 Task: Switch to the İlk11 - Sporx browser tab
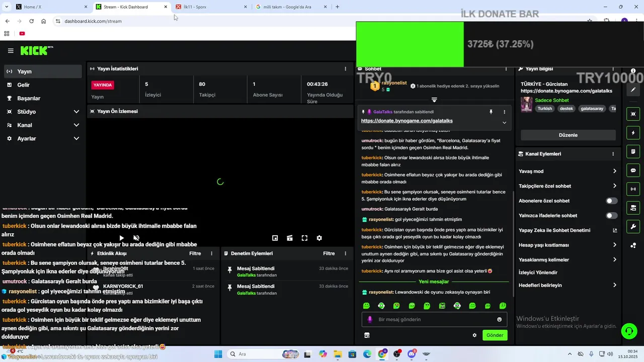(x=211, y=7)
